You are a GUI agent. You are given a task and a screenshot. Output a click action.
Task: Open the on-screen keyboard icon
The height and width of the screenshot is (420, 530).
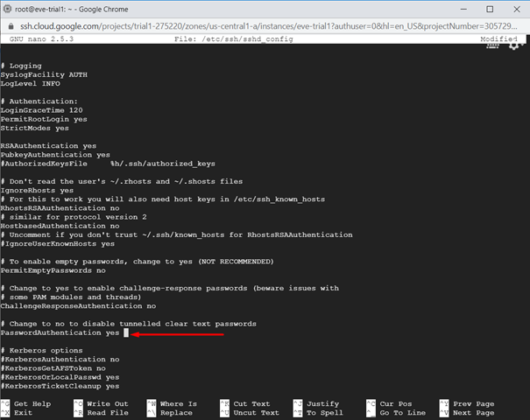[x=492, y=45]
